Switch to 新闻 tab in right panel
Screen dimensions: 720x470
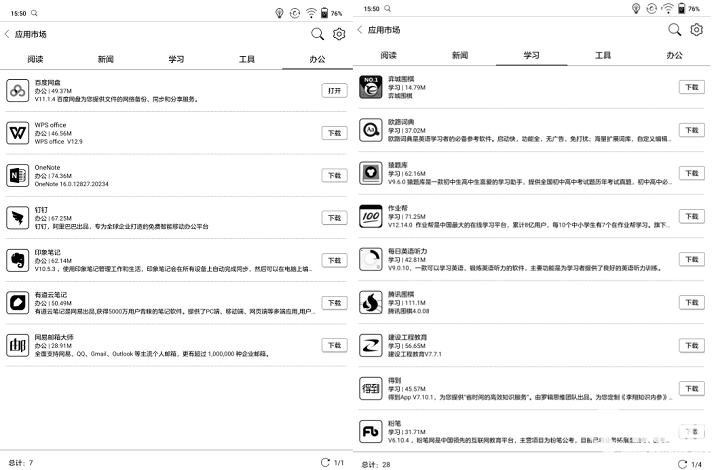click(x=460, y=55)
